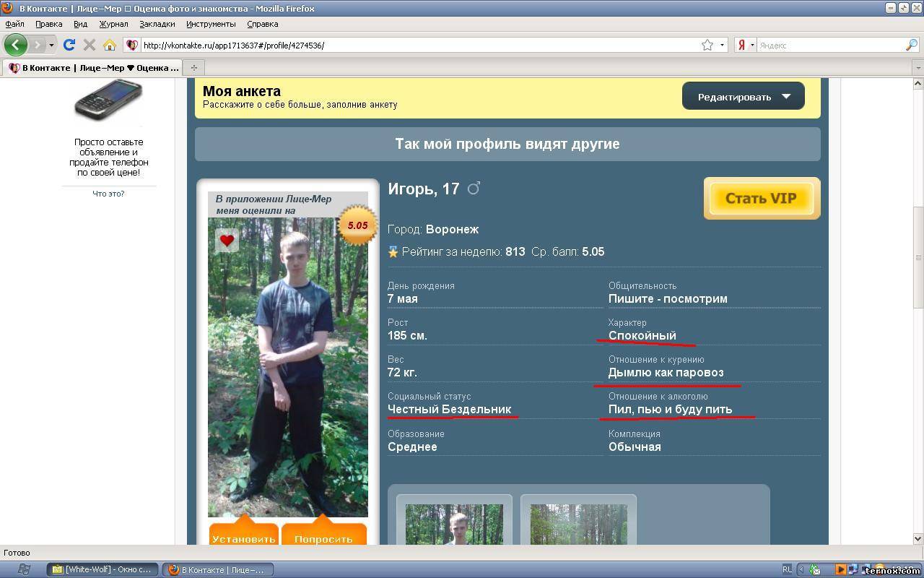Go back with the green Back arrow
924x578 pixels.
point(15,45)
